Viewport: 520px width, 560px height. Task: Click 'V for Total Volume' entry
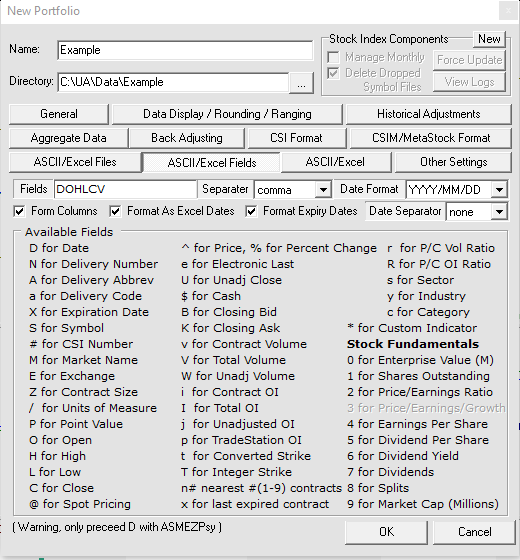coord(234,360)
